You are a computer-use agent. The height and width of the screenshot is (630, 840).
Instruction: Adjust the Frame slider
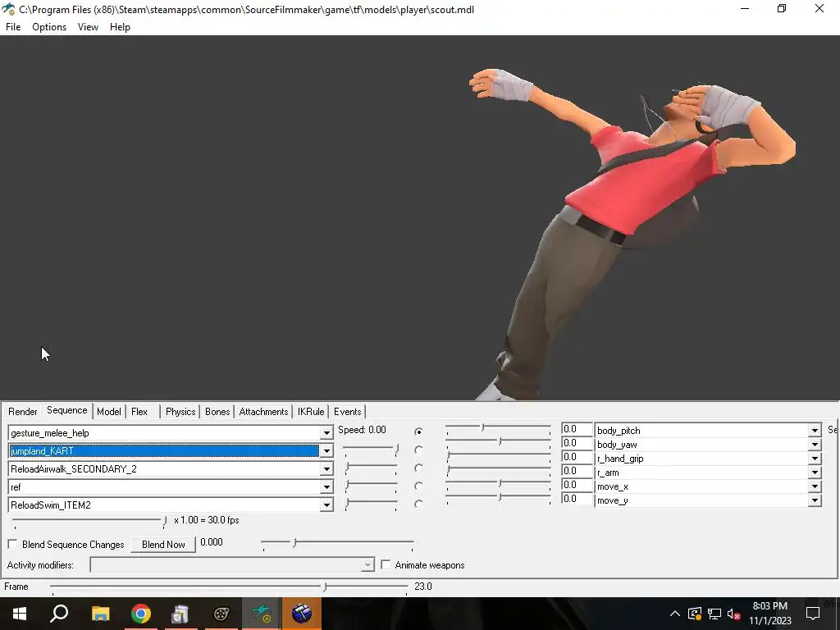[x=230, y=587]
